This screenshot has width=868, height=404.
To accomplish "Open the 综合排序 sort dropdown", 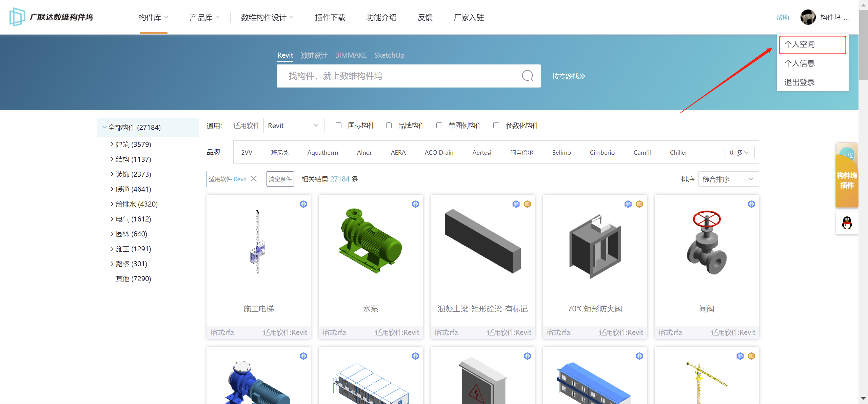I will (x=728, y=179).
